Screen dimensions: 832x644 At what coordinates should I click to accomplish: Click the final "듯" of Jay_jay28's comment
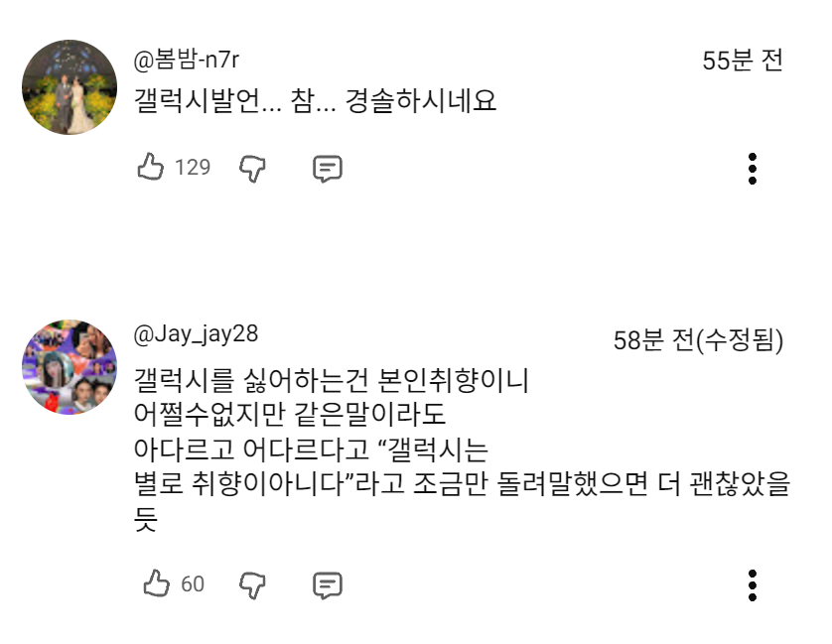[146, 520]
